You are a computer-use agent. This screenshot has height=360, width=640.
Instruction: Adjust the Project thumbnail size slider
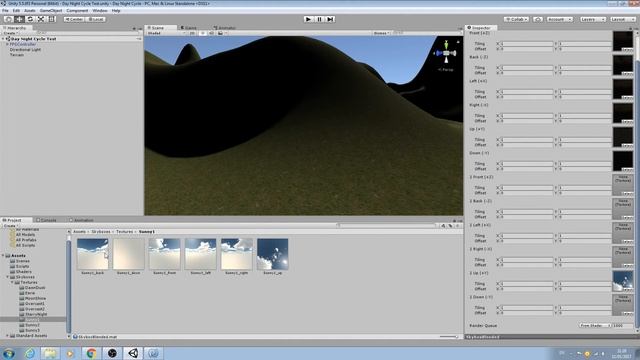(449, 337)
